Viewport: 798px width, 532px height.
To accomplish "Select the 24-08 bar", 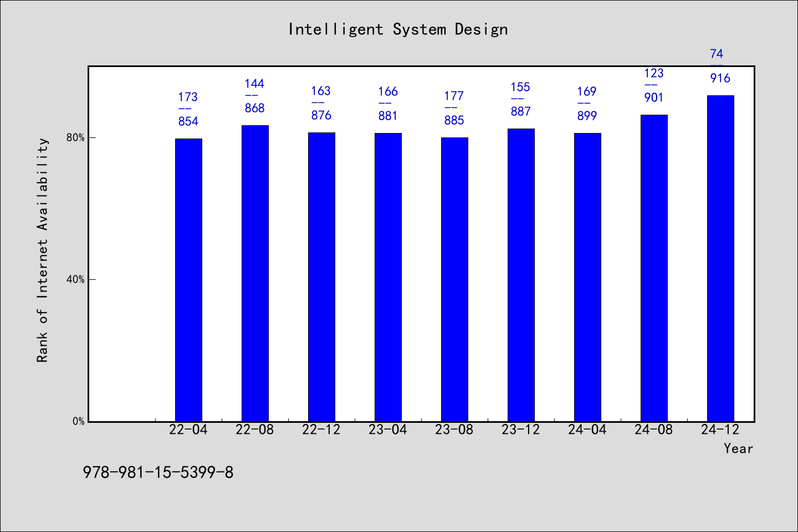I will coord(654,268).
